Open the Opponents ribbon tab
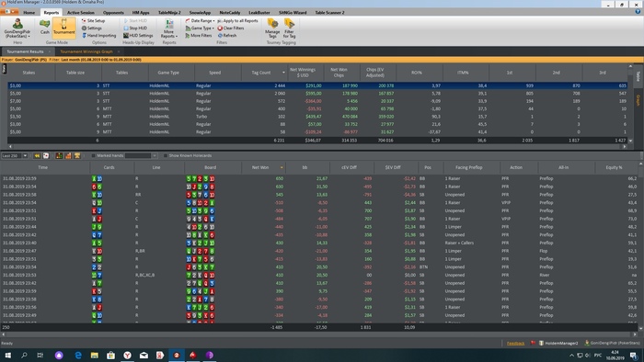 tap(113, 12)
